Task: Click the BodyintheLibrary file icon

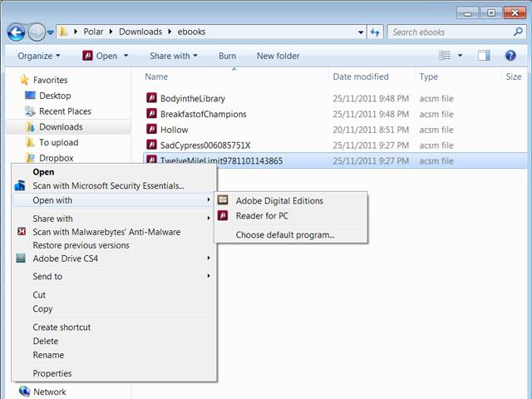Action: pyautogui.click(x=151, y=98)
